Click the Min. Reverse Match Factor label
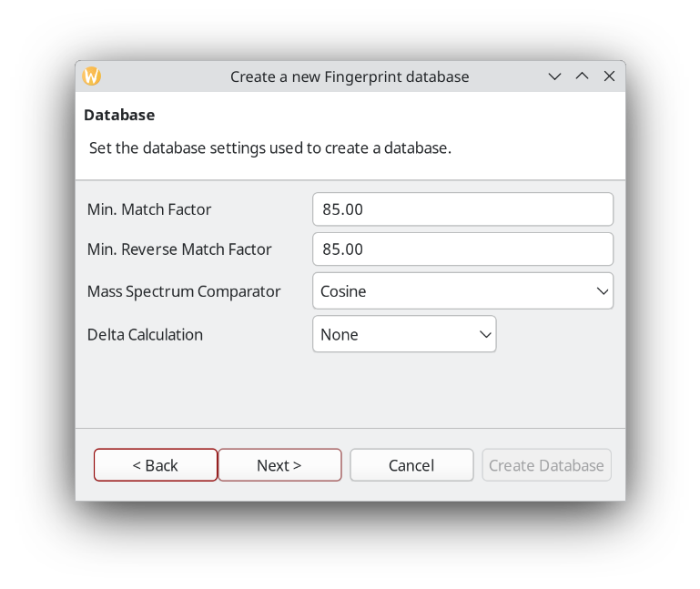This screenshot has height=589, width=700. pos(179,249)
